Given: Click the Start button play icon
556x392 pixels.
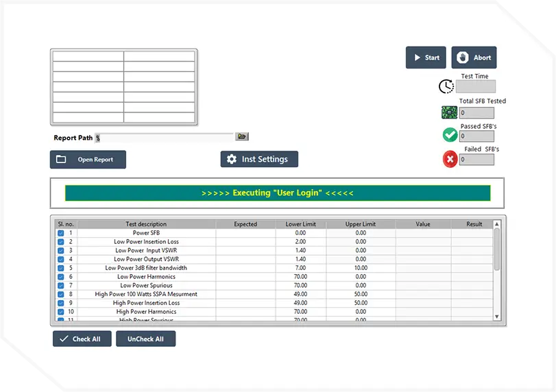Looking at the screenshot, I should (x=417, y=58).
